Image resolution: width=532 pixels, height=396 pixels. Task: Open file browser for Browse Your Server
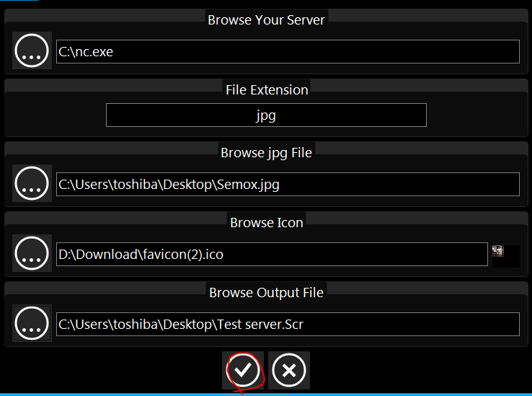(32, 50)
